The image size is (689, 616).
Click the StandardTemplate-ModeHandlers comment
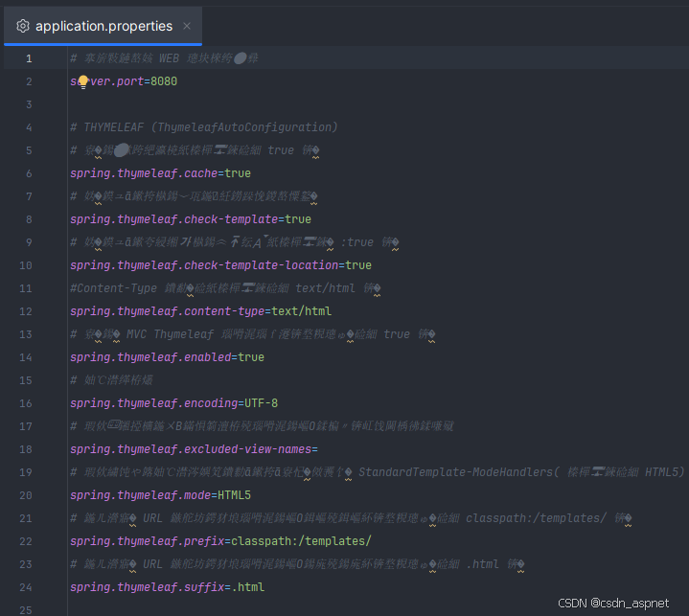(x=378, y=472)
